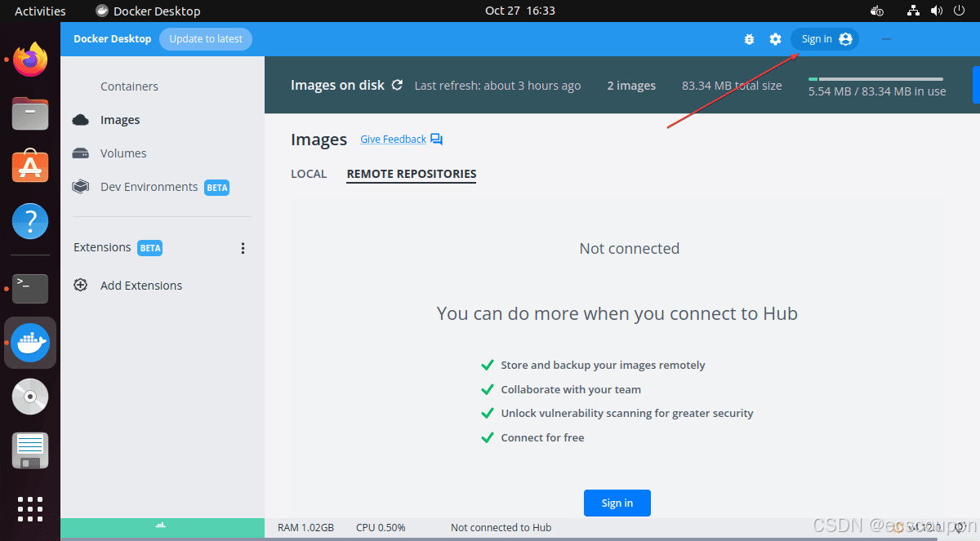Open the Extensions three-dot menu
The height and width of the screenshot is (541, 980).
pyautogui.click(x=243, y=248)
